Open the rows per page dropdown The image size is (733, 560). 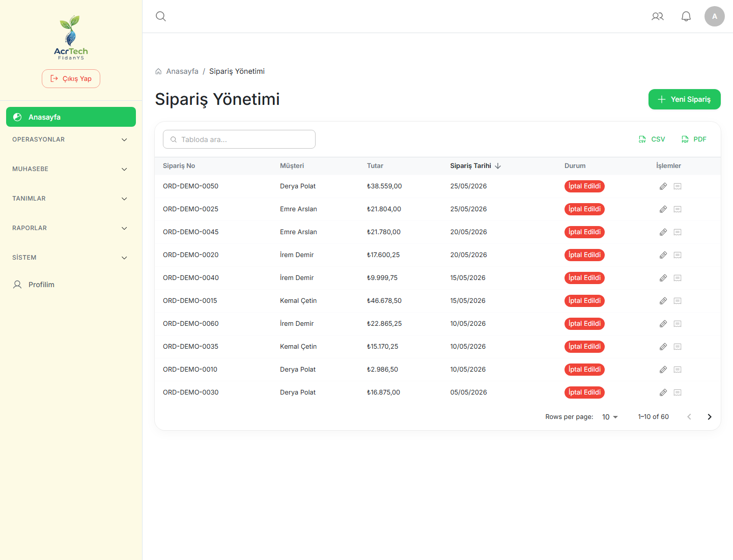610,417
